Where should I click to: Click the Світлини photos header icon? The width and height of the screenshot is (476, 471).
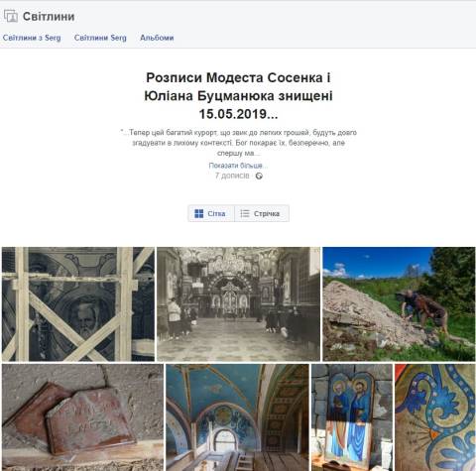[11, 16]
